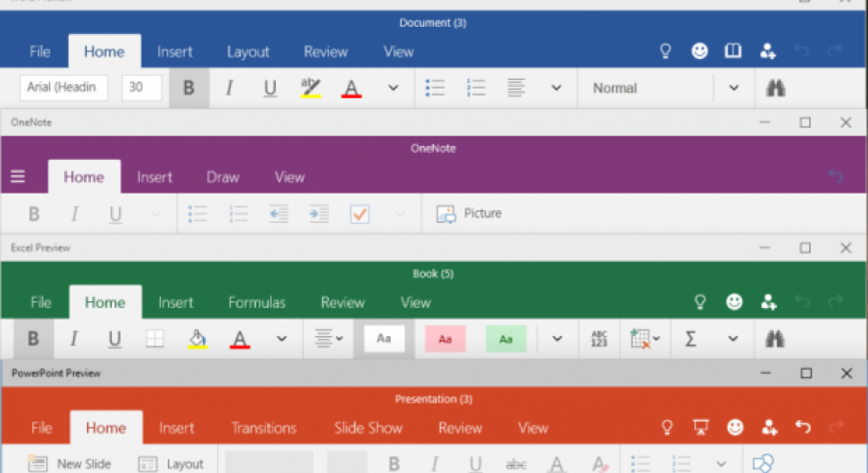Click the Excel borders grid icon
The height and width of the screenshot is (473, 868).
tap(155, 338)
